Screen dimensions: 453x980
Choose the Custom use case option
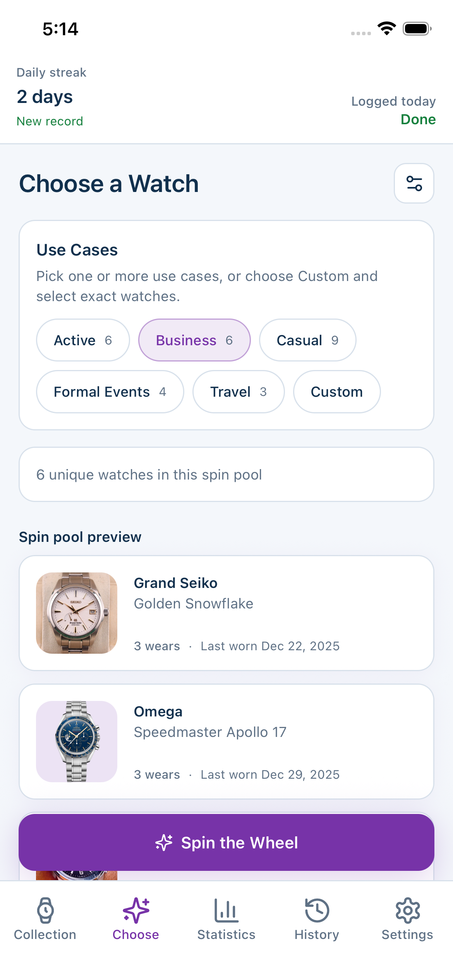click(x=336, y=392)
